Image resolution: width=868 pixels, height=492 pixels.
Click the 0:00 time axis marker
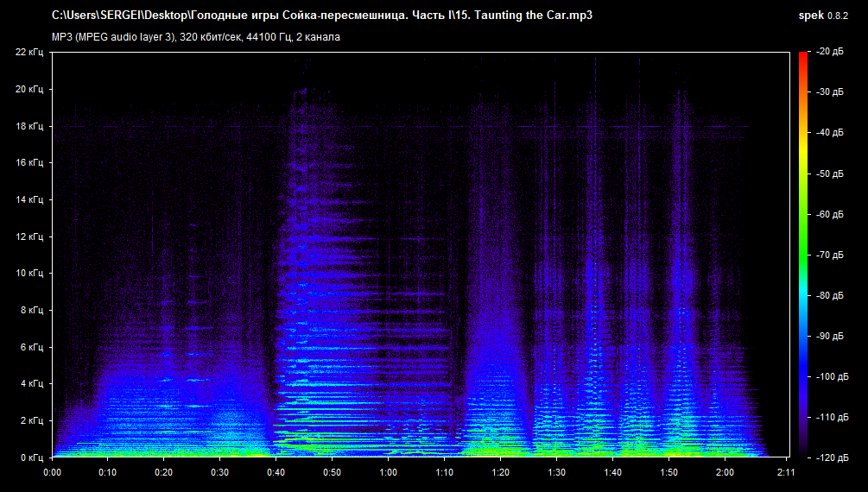pyautogui.click(x=52, y=472)
